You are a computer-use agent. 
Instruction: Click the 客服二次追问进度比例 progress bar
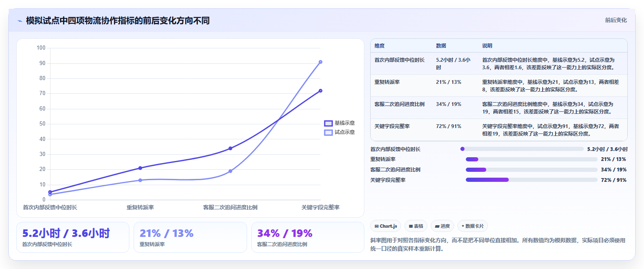pos(531,170)
